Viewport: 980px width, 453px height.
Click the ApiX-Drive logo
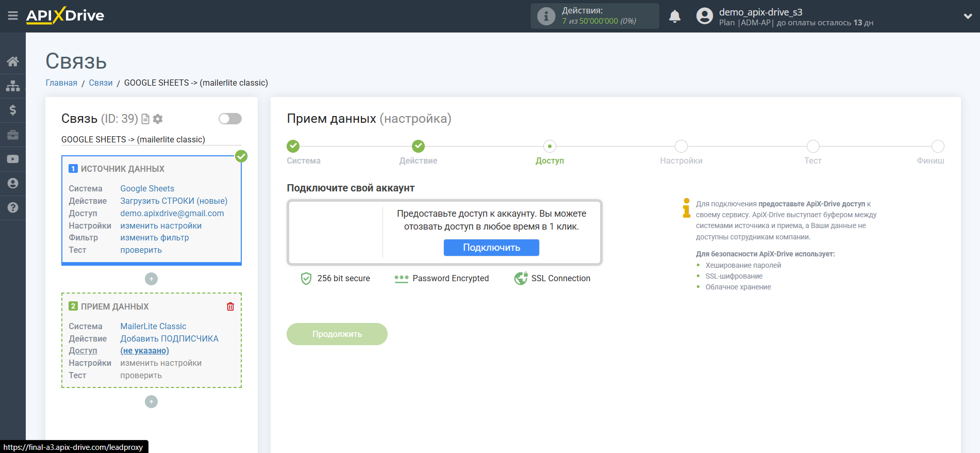pos(65,15)
